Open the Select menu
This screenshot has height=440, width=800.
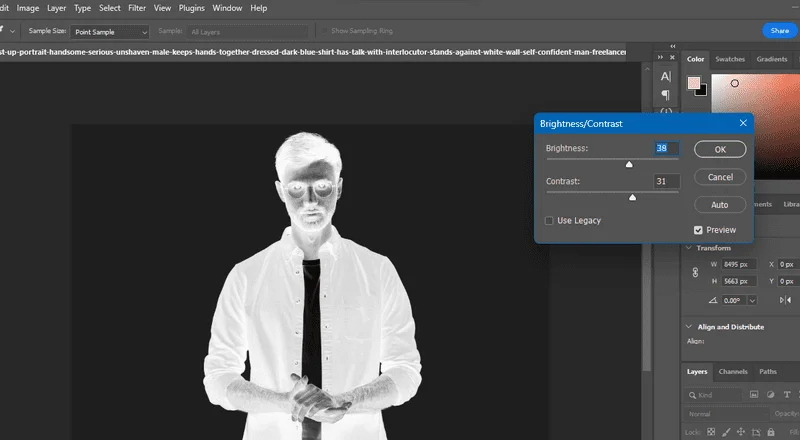[x=110, y=8]
